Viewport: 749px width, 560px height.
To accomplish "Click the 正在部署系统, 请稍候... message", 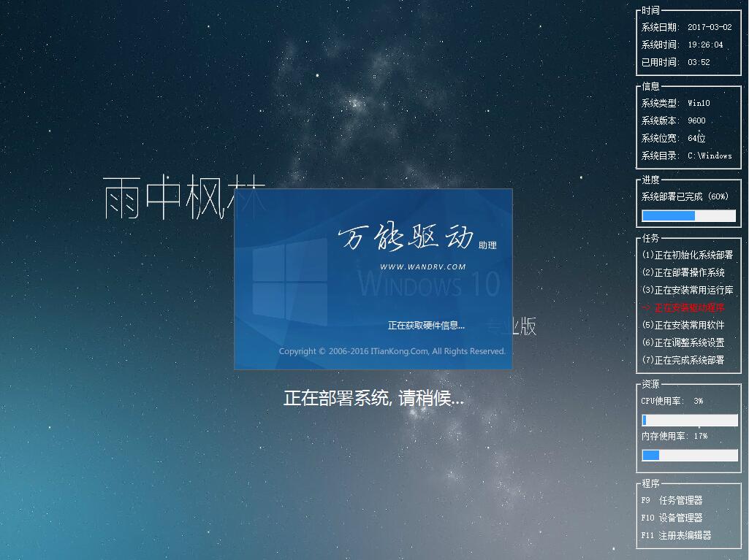I will coord(373,398).
